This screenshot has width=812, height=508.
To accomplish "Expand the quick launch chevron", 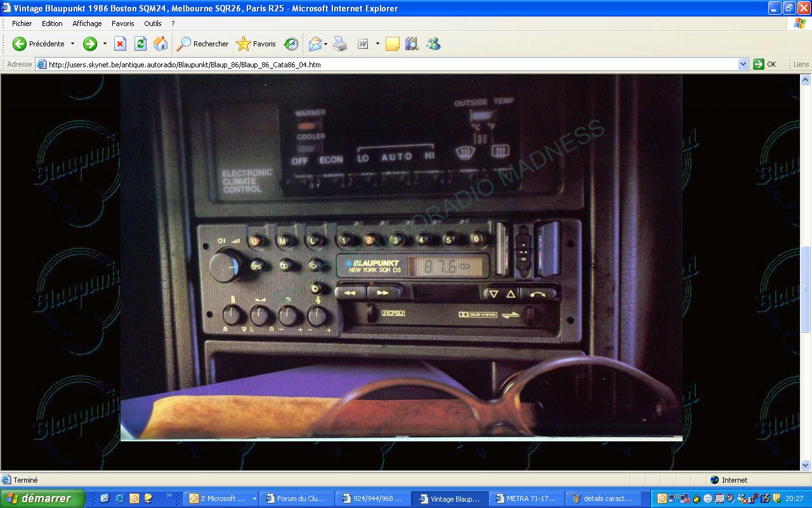I will (169, 495).
